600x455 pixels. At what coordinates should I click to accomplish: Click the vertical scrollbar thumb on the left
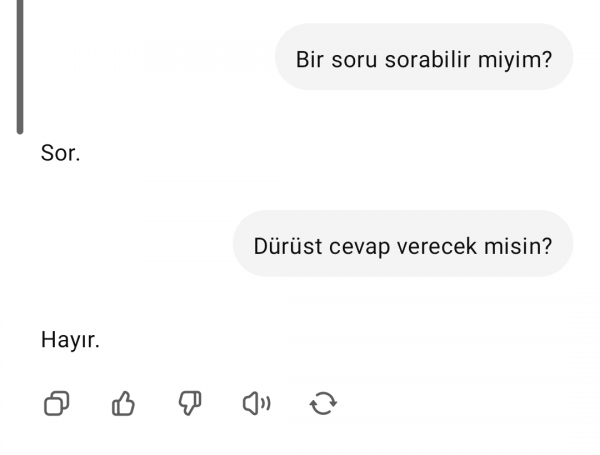pos(20,67)
